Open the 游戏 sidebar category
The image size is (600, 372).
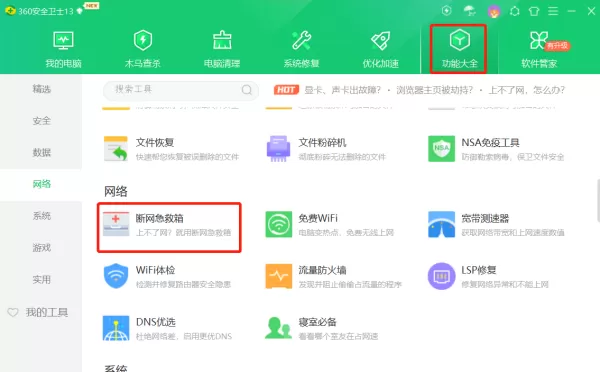click(41, 248)
